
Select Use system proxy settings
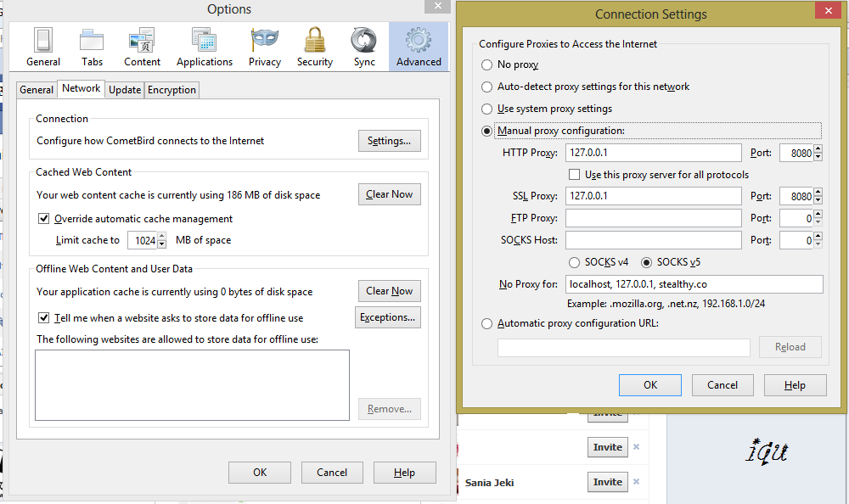click(x=486, y=109)
